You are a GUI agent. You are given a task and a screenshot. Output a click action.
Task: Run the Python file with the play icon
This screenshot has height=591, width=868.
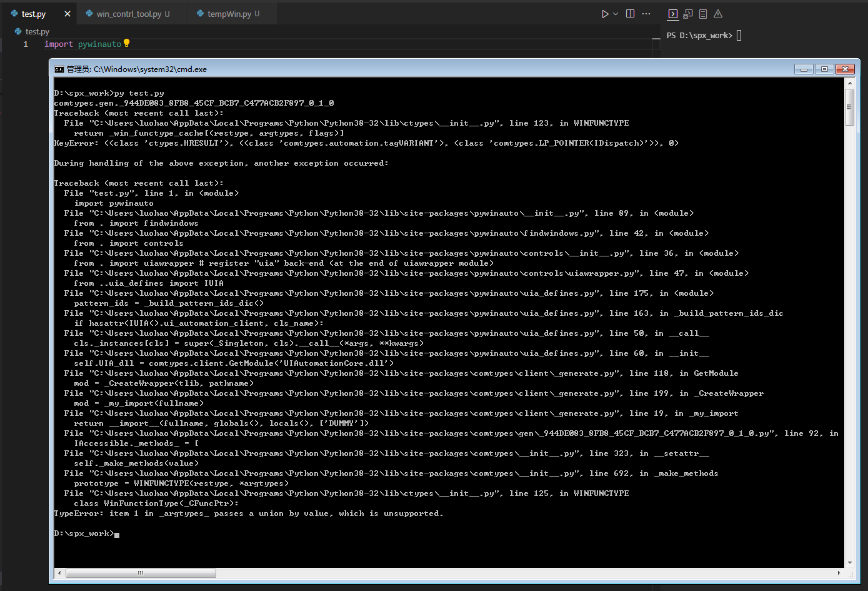[605, 14]
